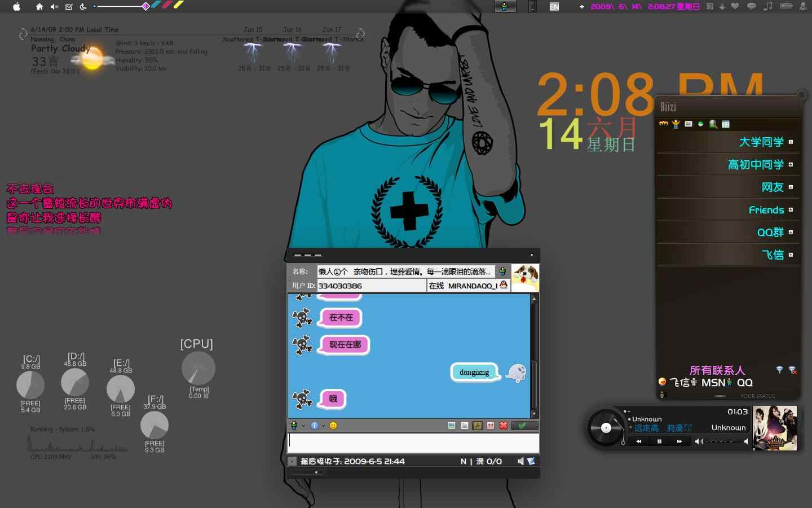This screenshot has width=812, height=508.
Task: Click the checkbox icon in top bar
Action: click(69, 7)
